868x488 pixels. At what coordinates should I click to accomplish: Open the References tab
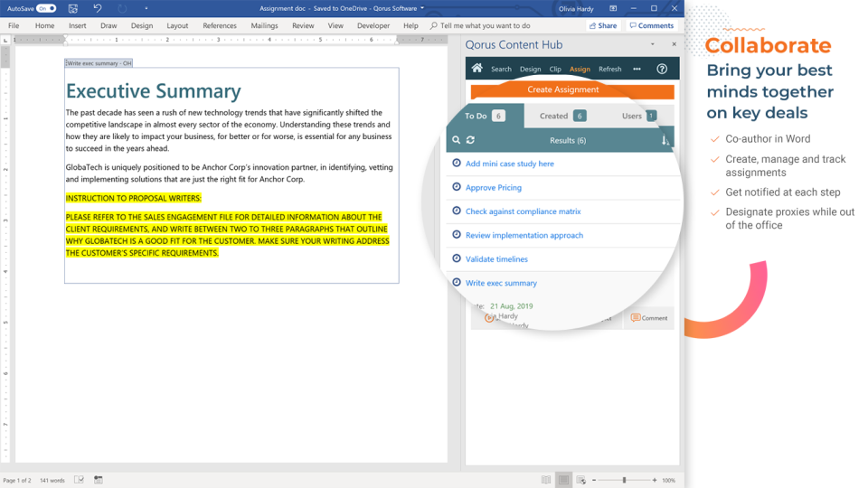pyautogui.click(x=219, y=25)
